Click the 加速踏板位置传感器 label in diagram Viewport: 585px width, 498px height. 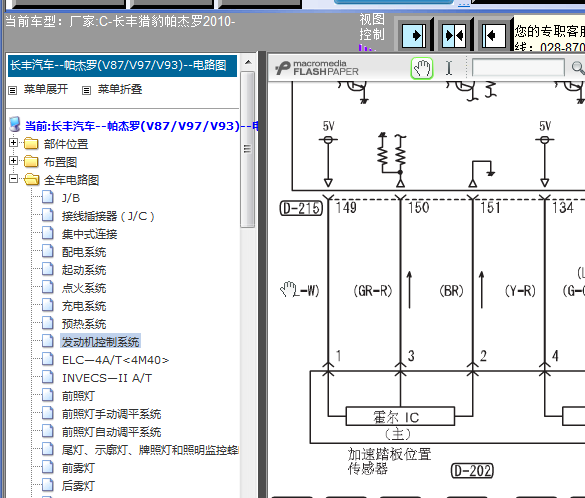[389, 461]
